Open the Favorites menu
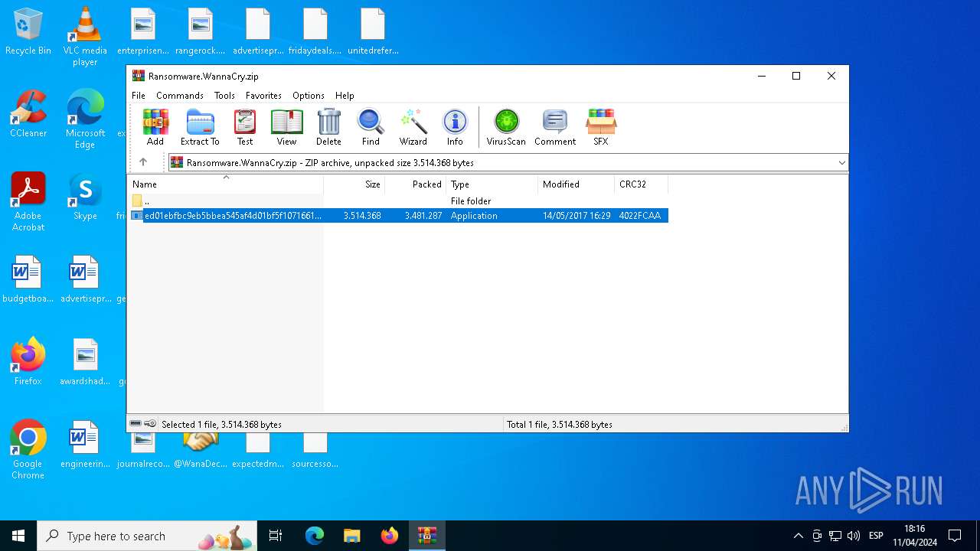 263,96
